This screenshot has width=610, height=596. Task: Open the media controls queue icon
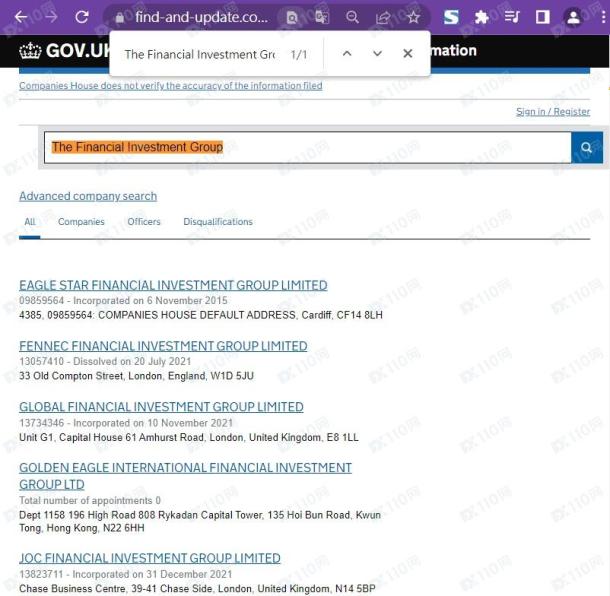pyautogui.click(x=512, y=17)
